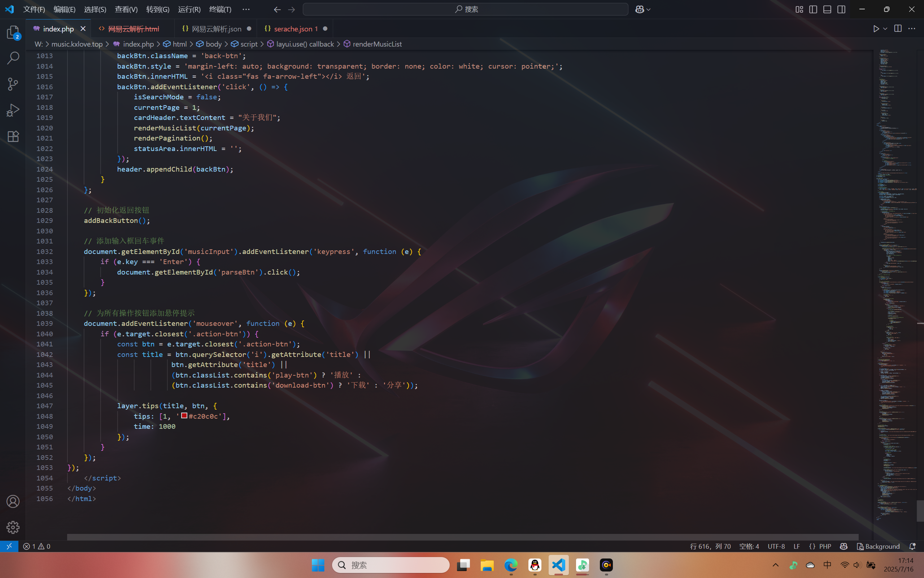Click the vertical scrollbar thumb
Screen dimensions: 924x578
pos(920,511)
